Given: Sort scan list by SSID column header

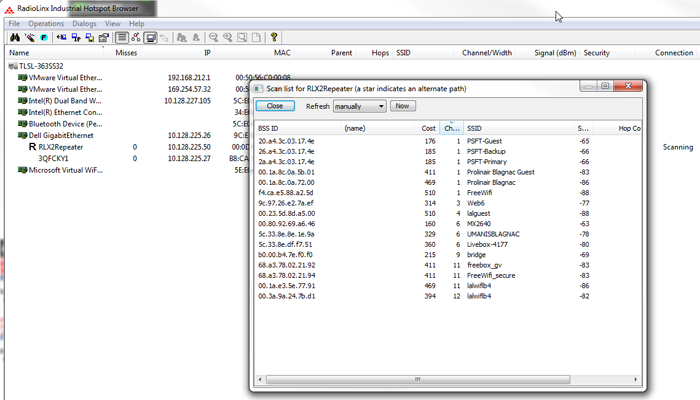Looking at the screenshot, I should pos(519,128).
